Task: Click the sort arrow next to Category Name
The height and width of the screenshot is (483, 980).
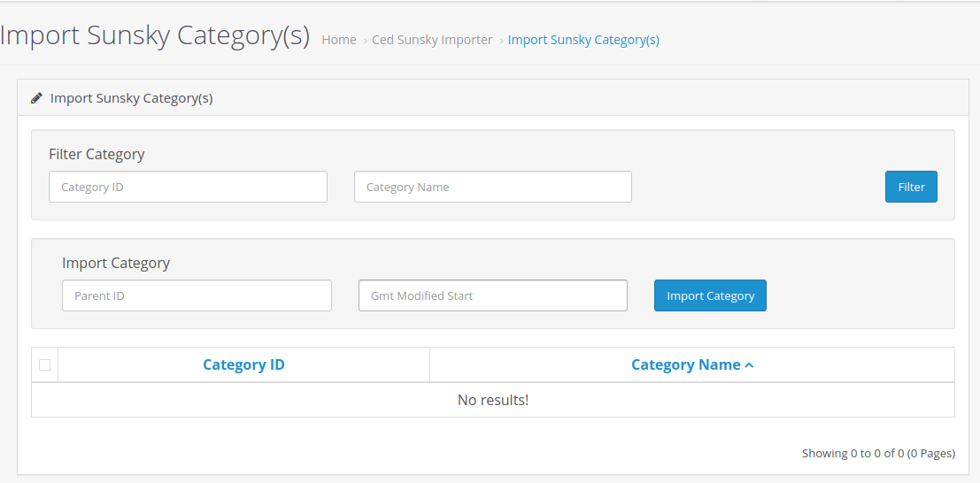Action: 749,365
